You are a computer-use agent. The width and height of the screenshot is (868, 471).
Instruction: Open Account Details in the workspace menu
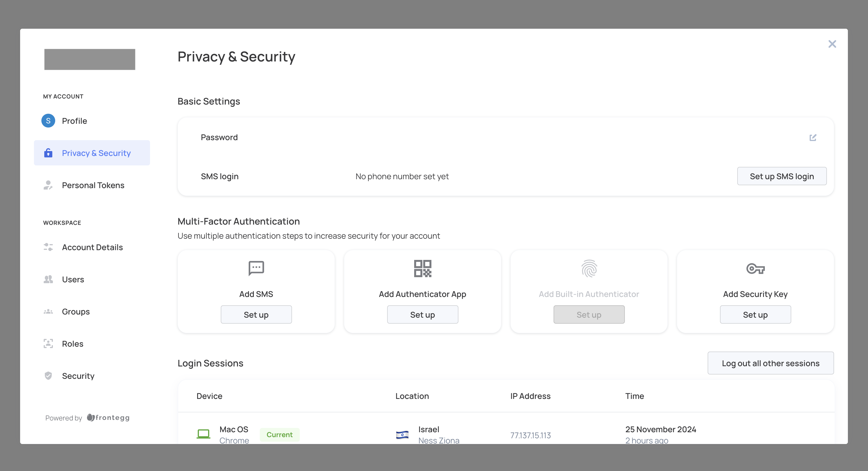92,247
